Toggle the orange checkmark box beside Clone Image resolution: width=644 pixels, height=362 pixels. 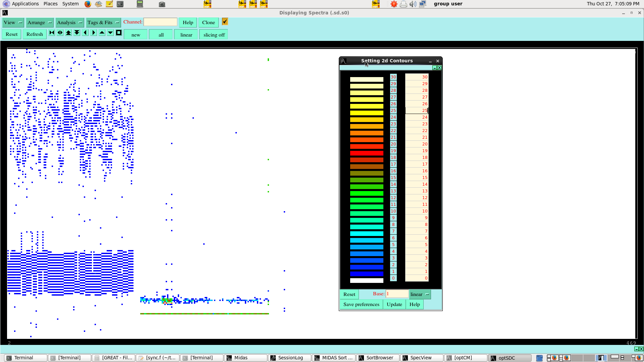click(x=225, y=22)
